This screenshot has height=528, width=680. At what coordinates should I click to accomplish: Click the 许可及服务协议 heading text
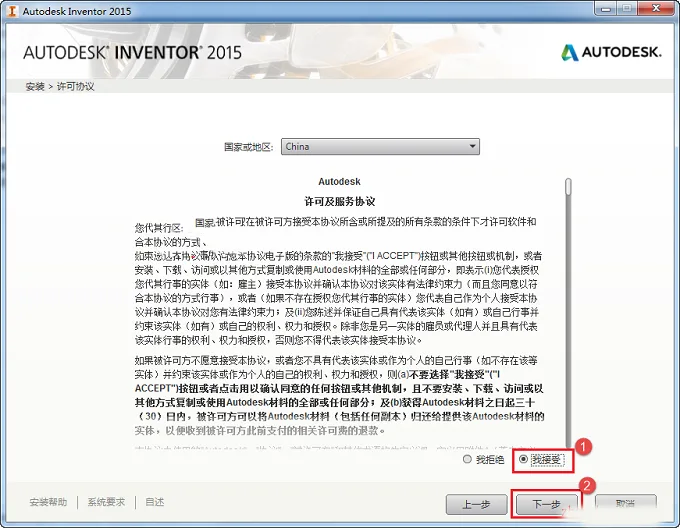(x=340, y=201)
